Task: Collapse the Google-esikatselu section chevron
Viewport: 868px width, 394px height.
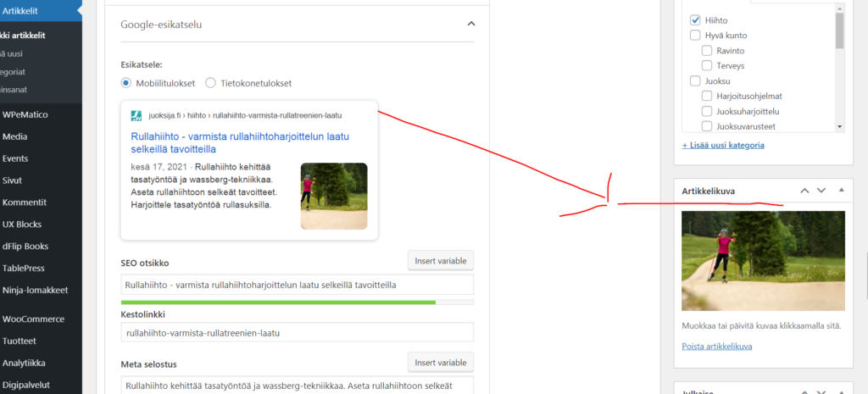Action: [x=470, y=24]
